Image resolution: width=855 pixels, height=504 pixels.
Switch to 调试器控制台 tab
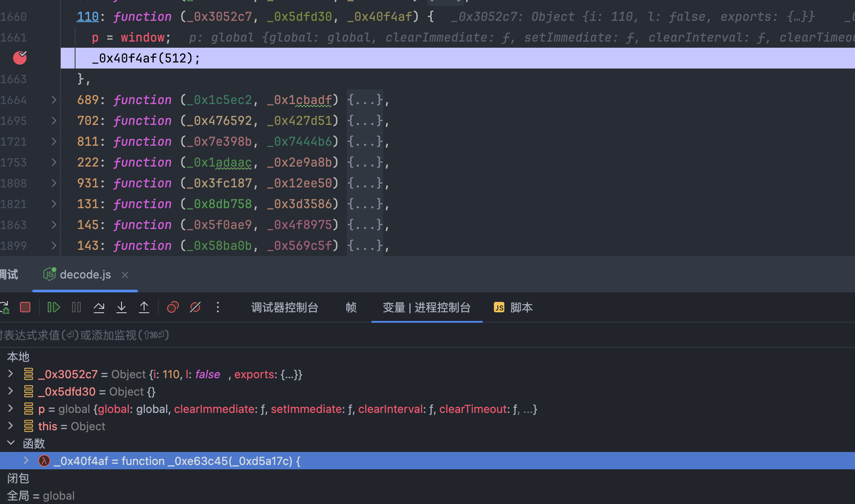(284, 308)
